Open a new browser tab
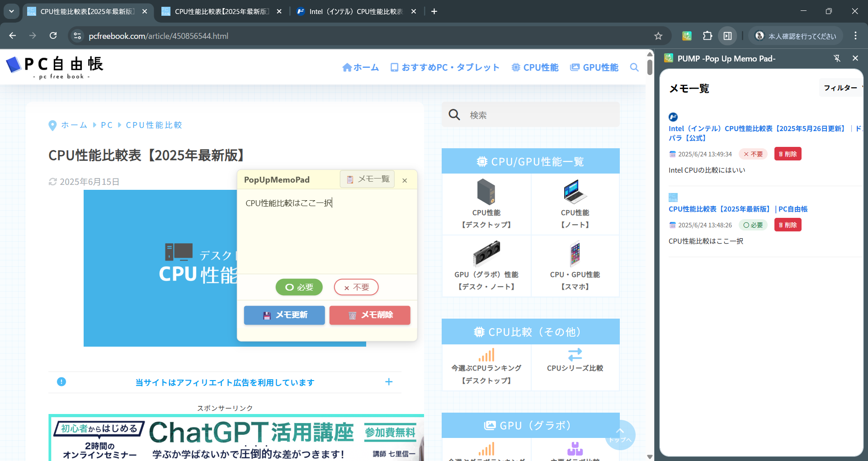Viewport: 868px width, 461px height. 434,11
